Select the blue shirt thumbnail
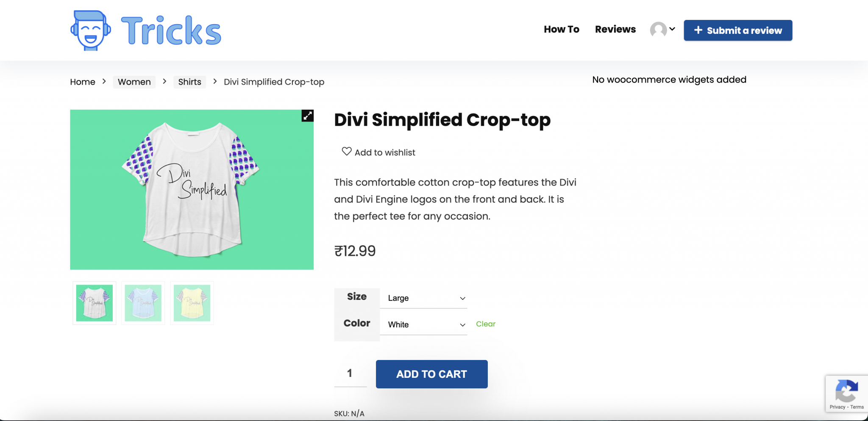The width and height of the screenshot is (868, 421). (143, 303)
